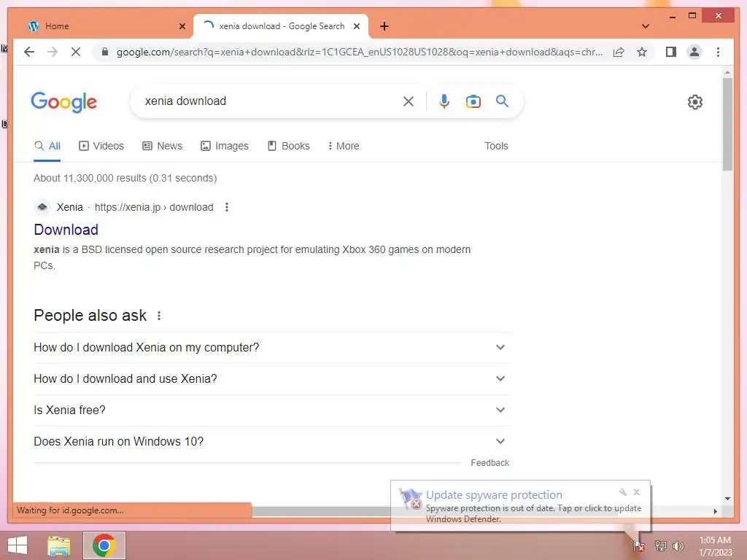Expand Does Xenia run on Windows 10
The width and height of the screenshot is (747, 560).
pos(271,441)
